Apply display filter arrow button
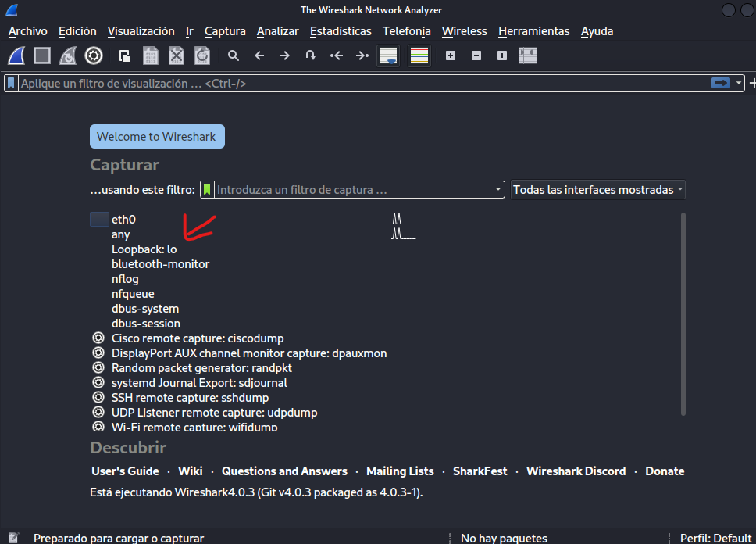The width and height of the screenshot is (756, 544). (721, 83)
